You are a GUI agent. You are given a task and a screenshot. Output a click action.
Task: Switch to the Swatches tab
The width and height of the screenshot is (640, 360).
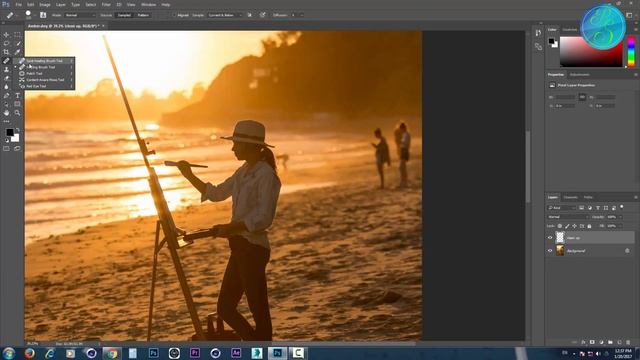[570, 29]
